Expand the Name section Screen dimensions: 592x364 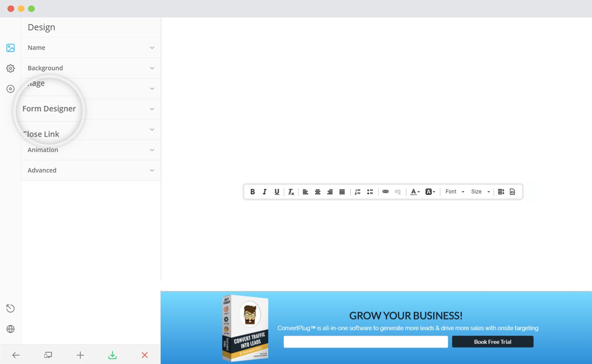(91, 48)
